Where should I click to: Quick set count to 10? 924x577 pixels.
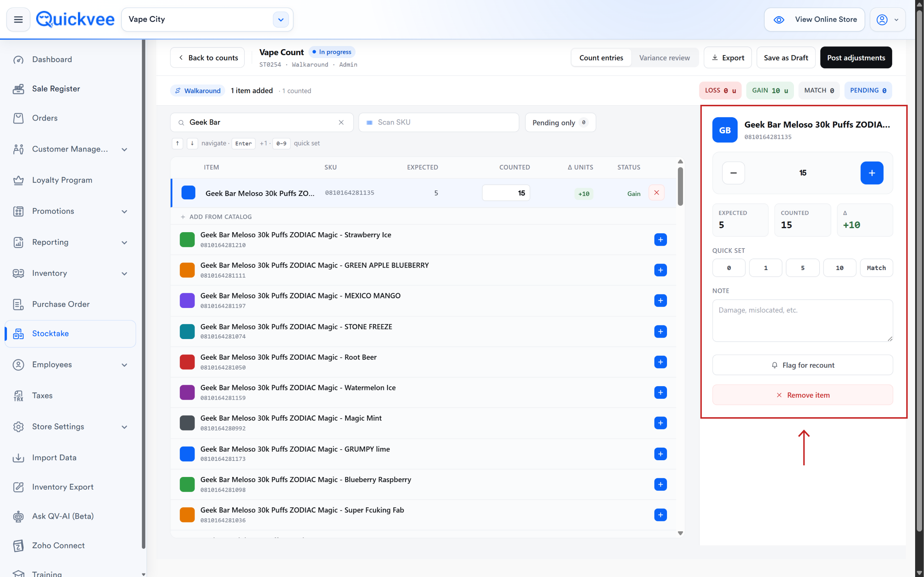[x=840, y=268]
